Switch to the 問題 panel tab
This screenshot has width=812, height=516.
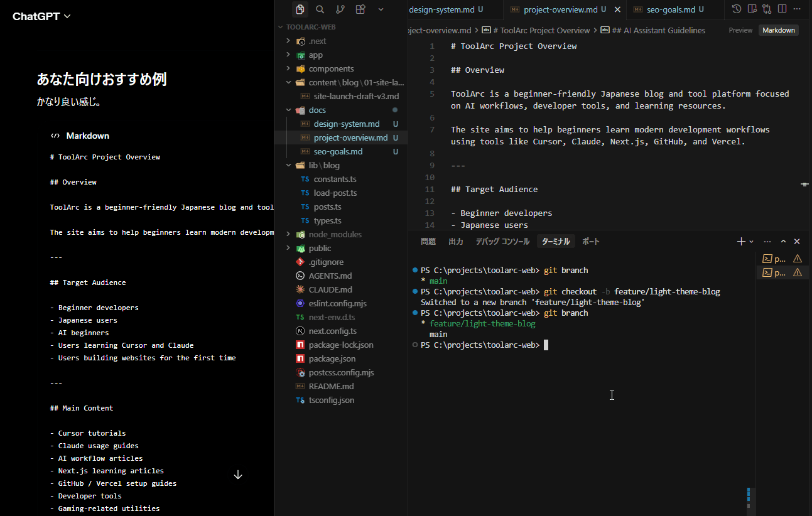(x=428, y=241)
